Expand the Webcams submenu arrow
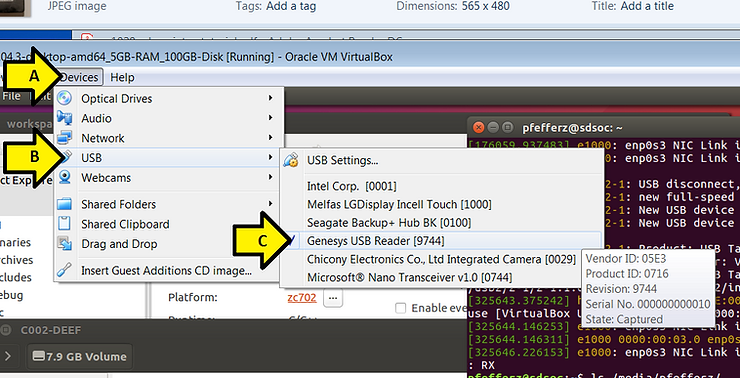 (270, 177)
